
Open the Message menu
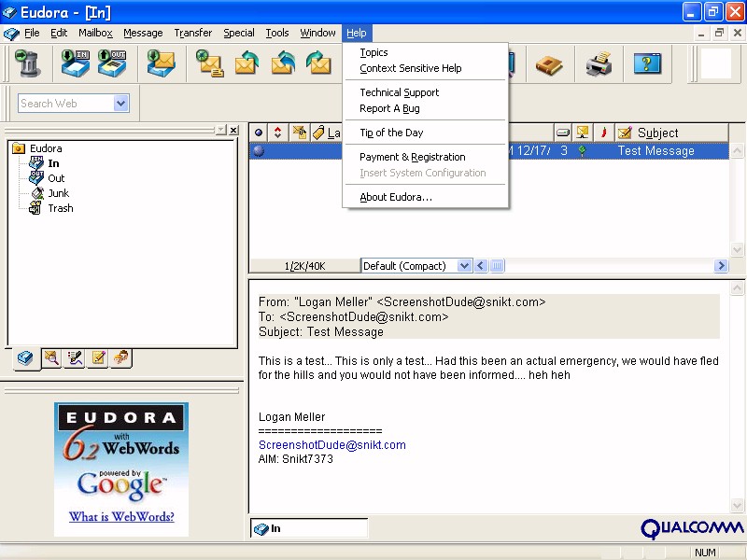(x=143, y=33)
